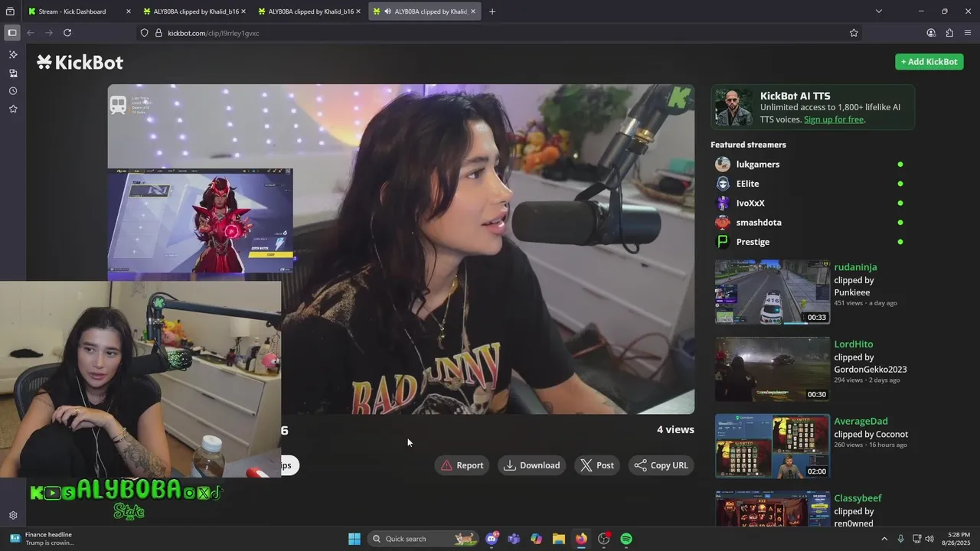
Task: Open the taskbar volume speaker icon
Action: coord(929,539)
